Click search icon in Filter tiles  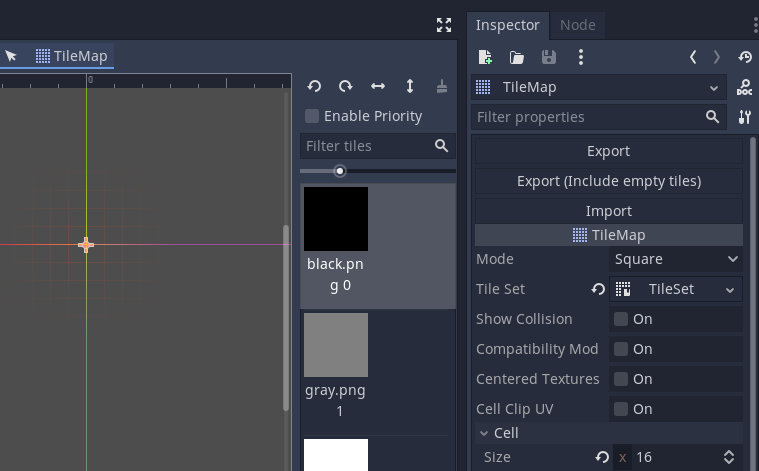tap(441, 146)
